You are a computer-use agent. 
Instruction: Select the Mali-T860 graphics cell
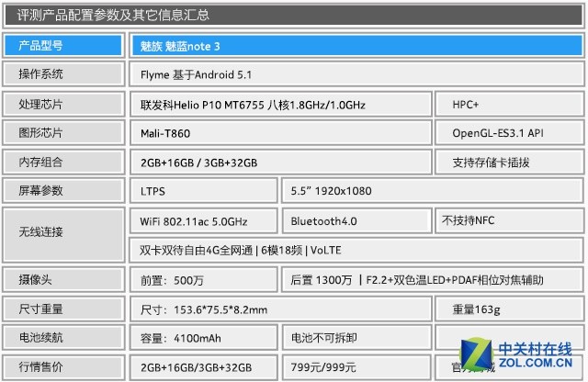[279, 133]
